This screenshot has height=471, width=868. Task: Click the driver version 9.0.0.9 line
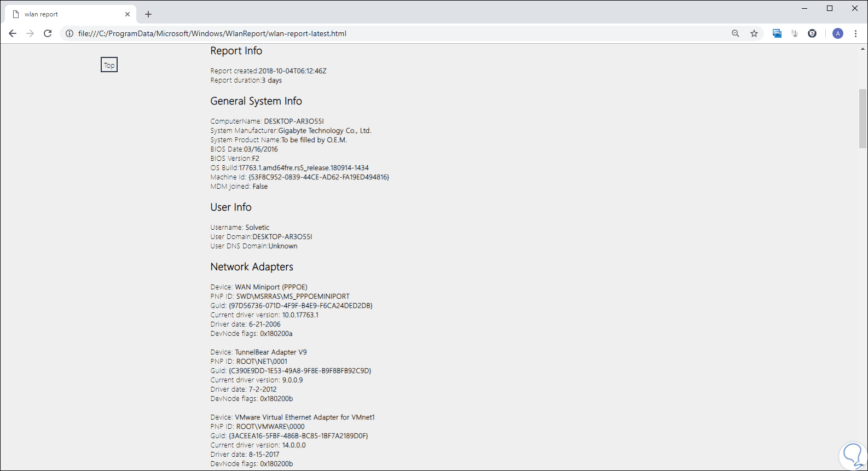tap(257, 380)
